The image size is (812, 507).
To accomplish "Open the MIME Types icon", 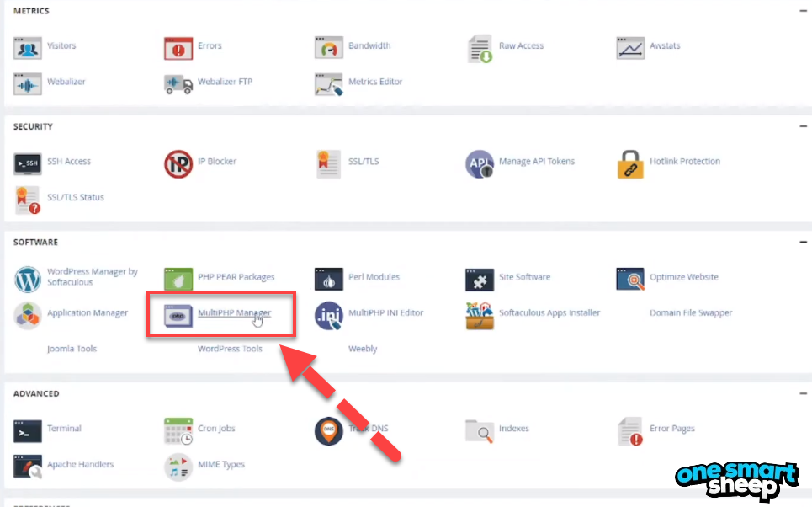I will (x=178, y=467).
